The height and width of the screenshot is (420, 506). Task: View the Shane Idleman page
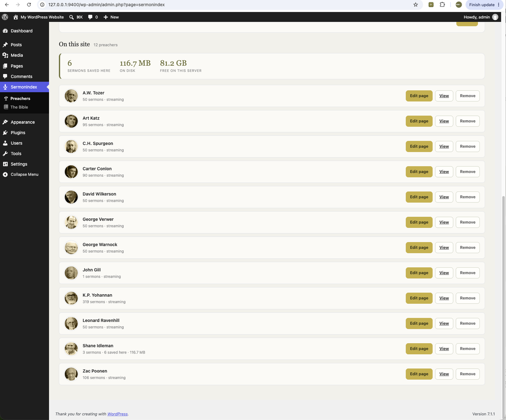[x=444, y=349]
